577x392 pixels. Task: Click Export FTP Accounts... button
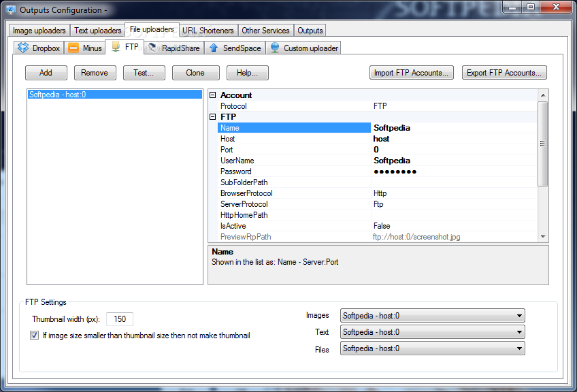tap(504, 73)
